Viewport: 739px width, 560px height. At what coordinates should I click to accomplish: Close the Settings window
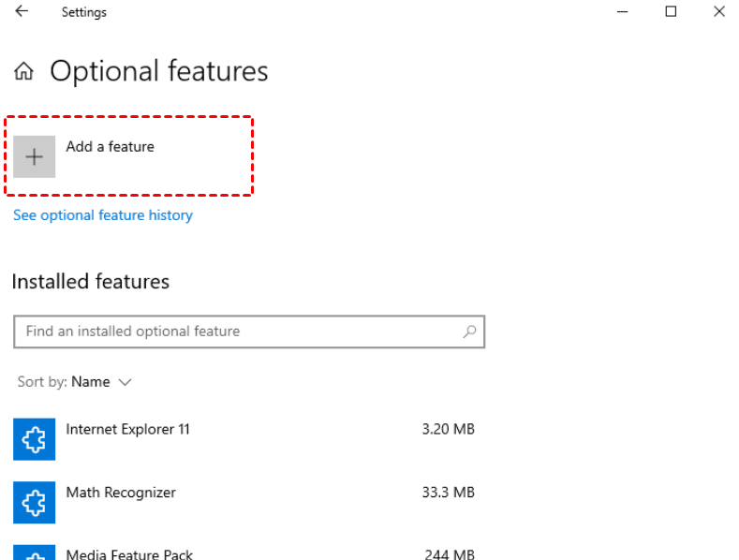tap(719, 11)
